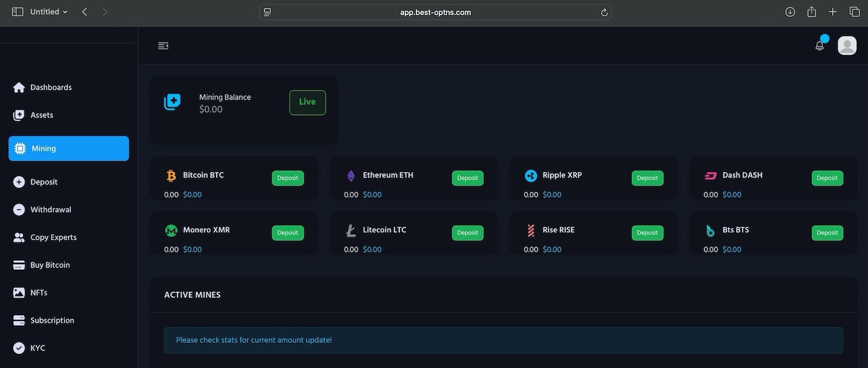The width and height of the screenshot is (868, 368).
Task: Deposit into Ethereum ETH
Action: [467, 178]
